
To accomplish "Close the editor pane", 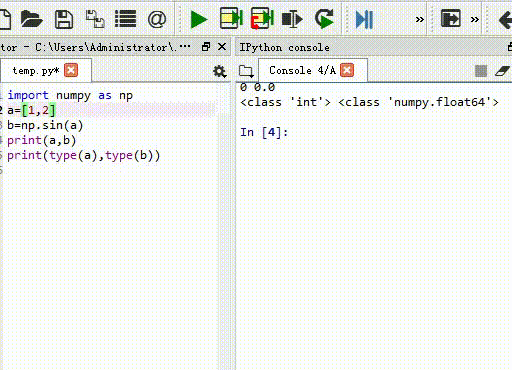I will click(x=222, y=47).
